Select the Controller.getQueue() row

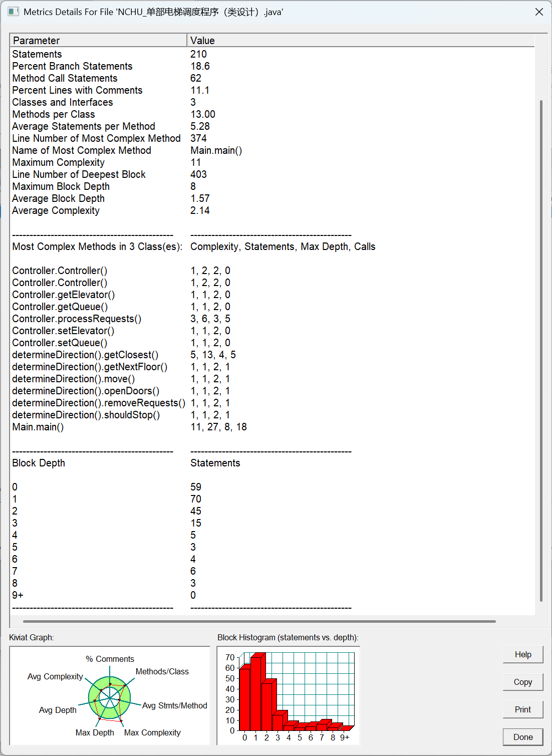pos(272,307)
